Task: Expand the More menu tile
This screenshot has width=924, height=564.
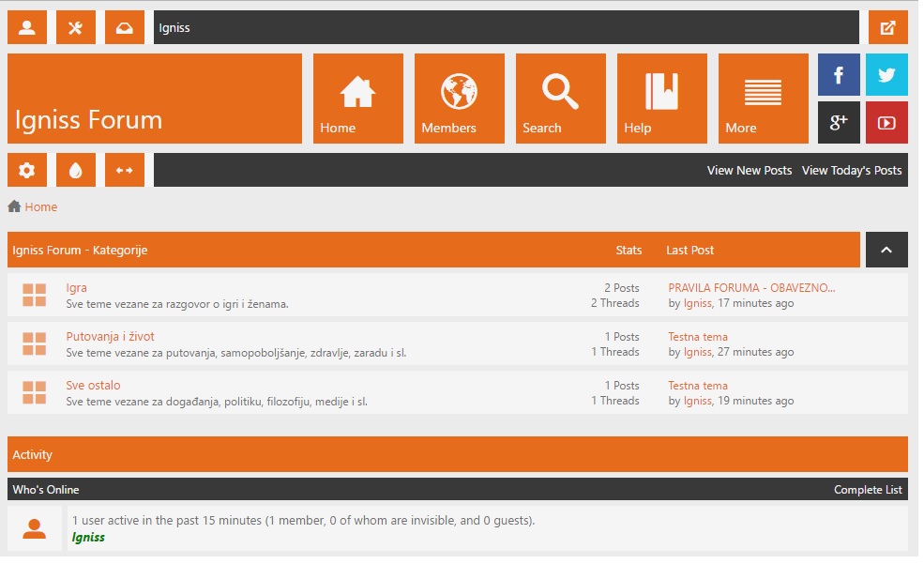Action: click(763, 99)
